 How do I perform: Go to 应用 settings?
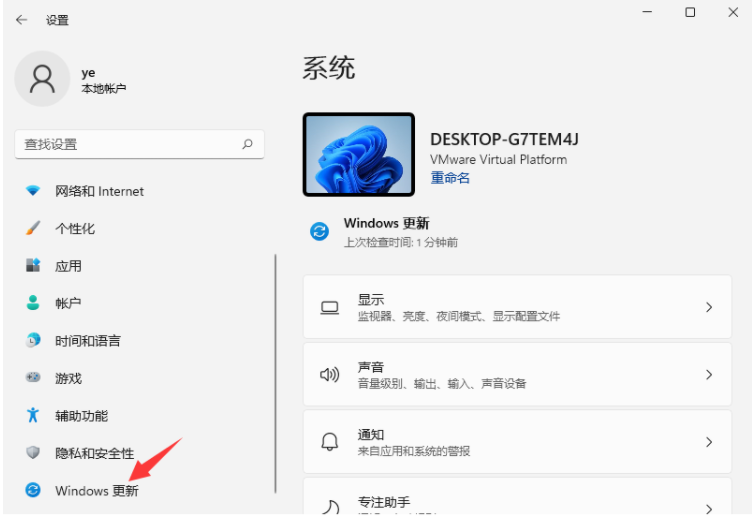(x=68, y=266)
